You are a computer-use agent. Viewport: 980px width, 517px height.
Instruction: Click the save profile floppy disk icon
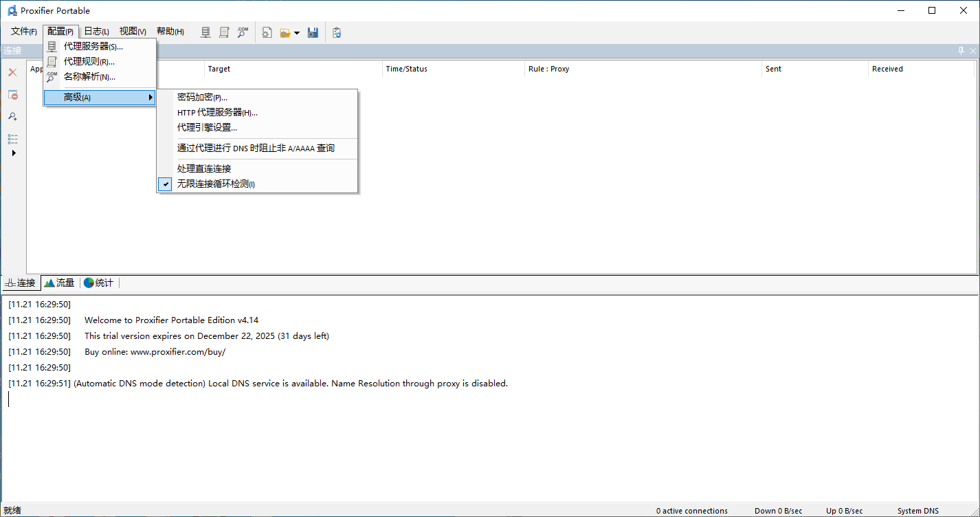coord(313,32)
